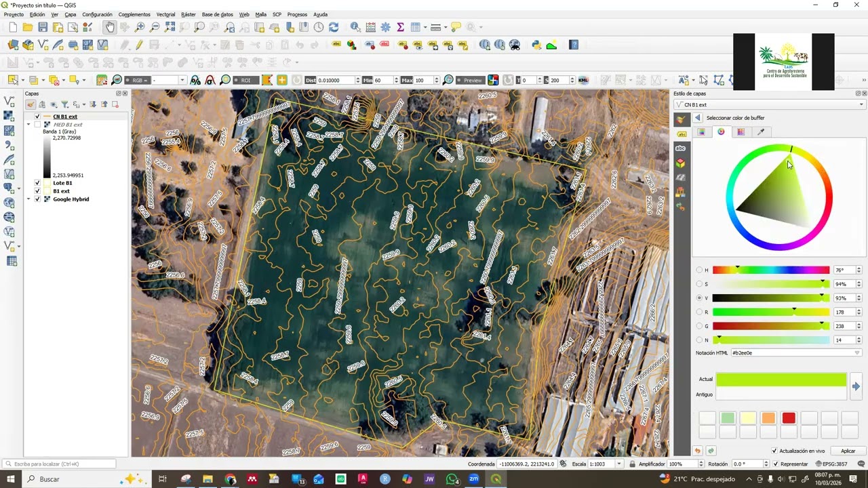Select the color wheel tab icon
The image size is (868, 488).
click(x=721, y=131)
